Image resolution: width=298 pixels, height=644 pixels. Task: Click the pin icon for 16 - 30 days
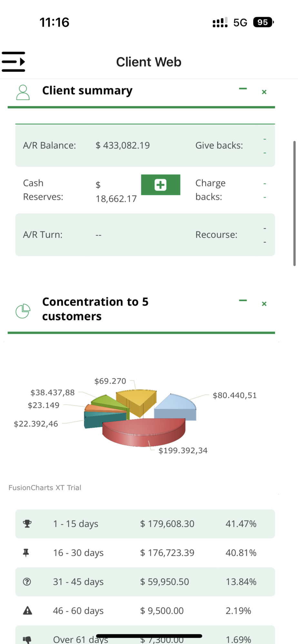pos(26,553)
